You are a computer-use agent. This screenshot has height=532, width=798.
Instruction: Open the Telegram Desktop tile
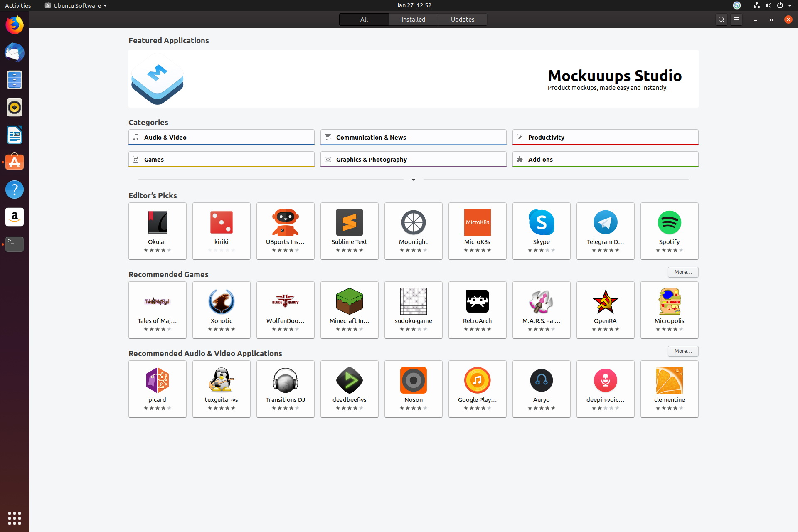[x=605, y=231]
